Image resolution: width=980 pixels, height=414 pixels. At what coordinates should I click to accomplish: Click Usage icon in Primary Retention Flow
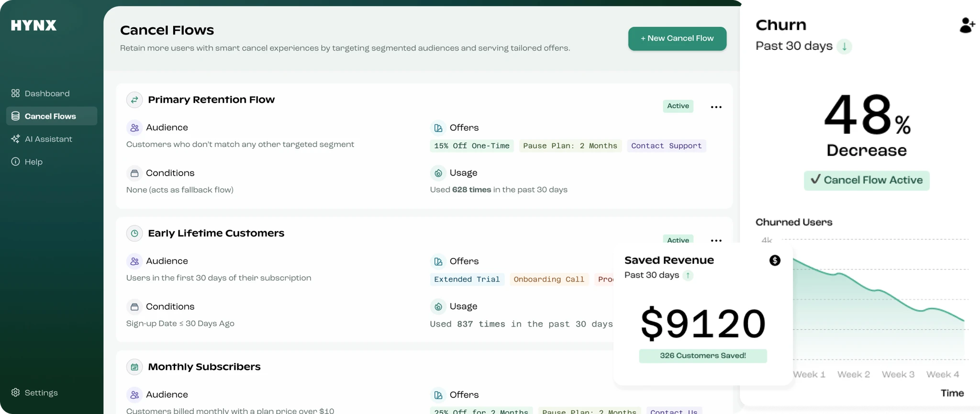tap(438, 173)
